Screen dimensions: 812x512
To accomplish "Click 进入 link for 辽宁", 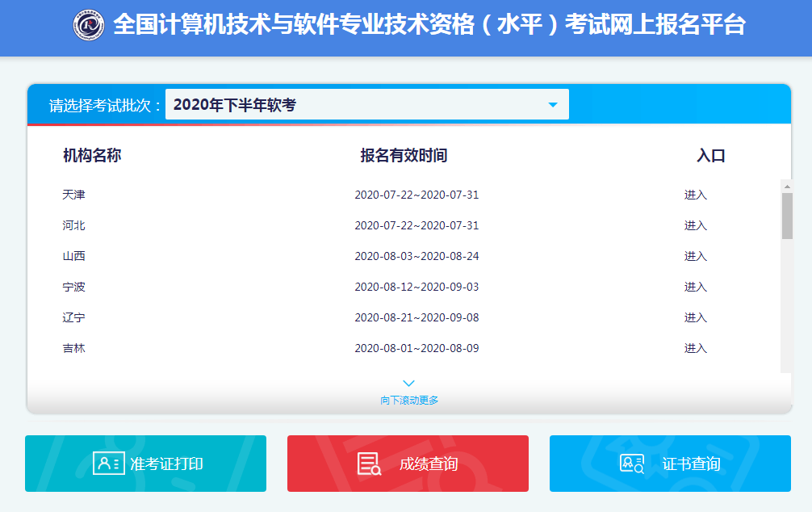I will click(x=695, y=317).
